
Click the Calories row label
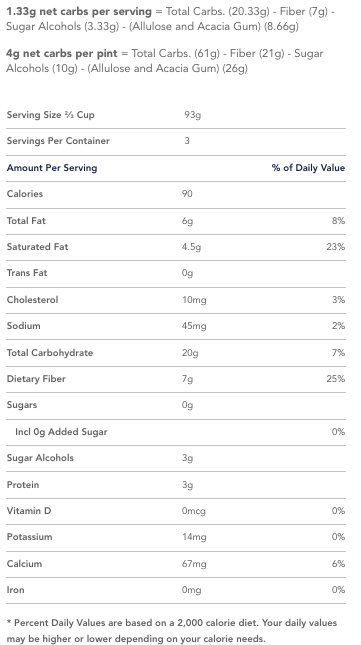tap(25, 194)
